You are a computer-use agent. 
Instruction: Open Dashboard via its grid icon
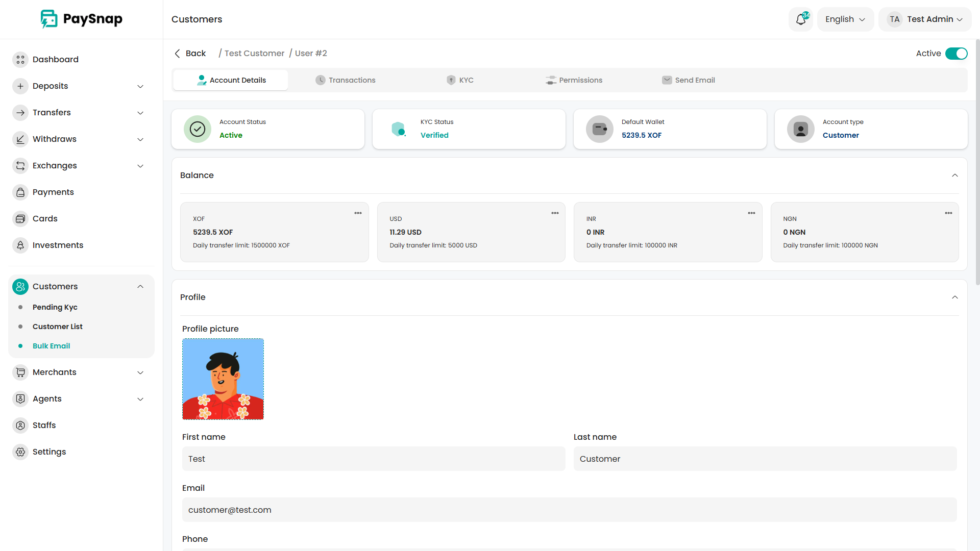click(20, 60)
